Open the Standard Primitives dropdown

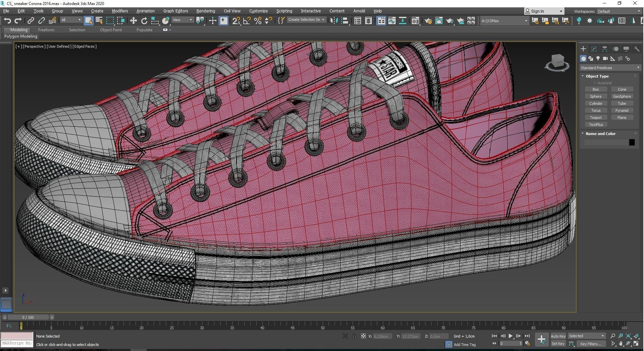coord(610,68)
